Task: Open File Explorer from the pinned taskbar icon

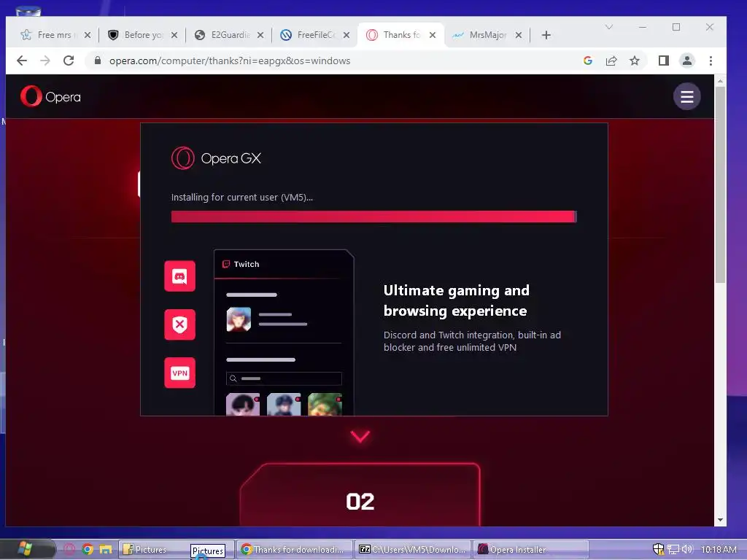Action: (105, 550)
